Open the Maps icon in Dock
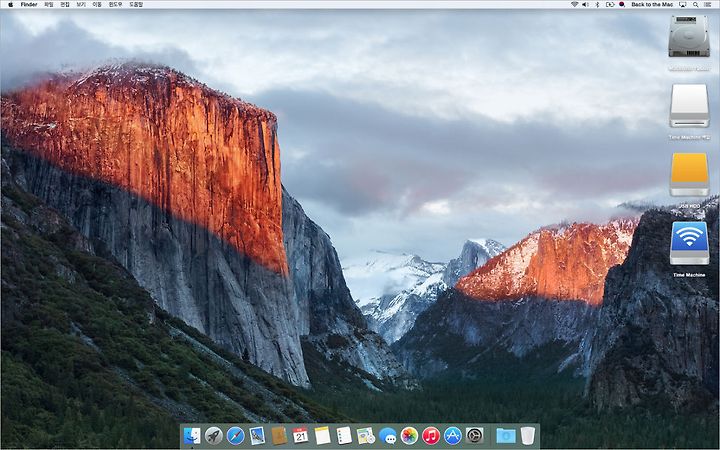Screen dimensions: 720x450 [366, 436]
